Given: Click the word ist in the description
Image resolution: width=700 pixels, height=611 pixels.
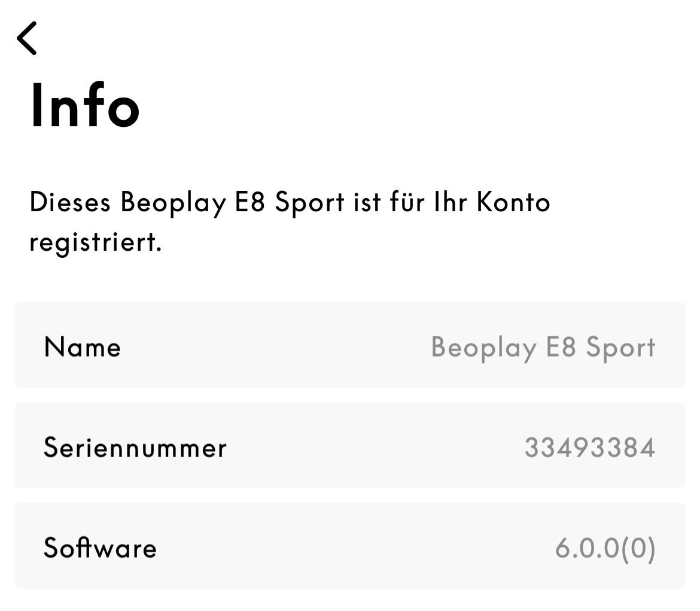Looking at the screenshot, I should click(367, 202).
